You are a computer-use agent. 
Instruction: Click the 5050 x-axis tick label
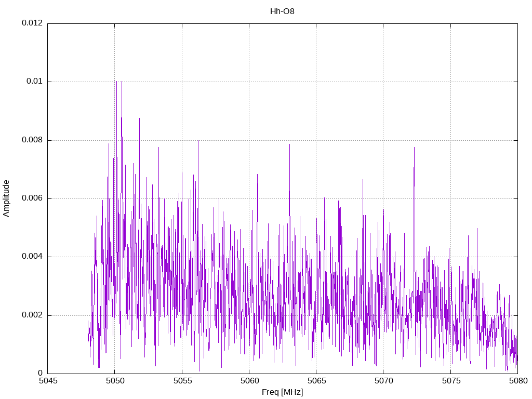[115, 381]
